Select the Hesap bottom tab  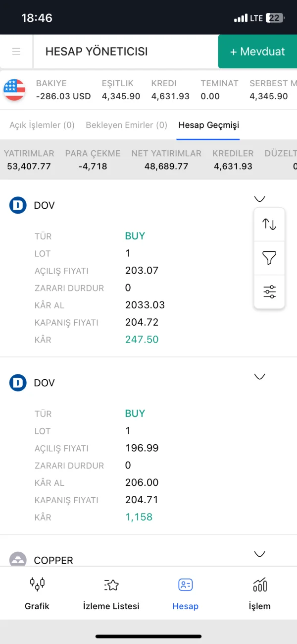186,593
